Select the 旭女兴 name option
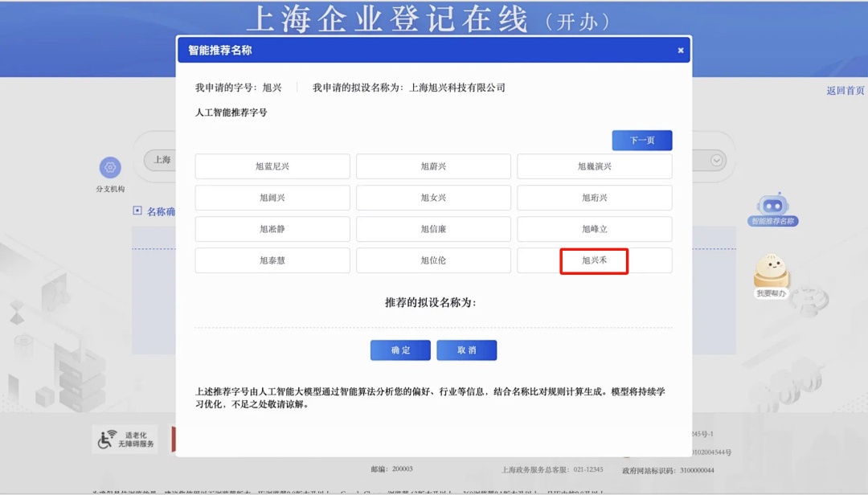 click(x=433, y=198)
